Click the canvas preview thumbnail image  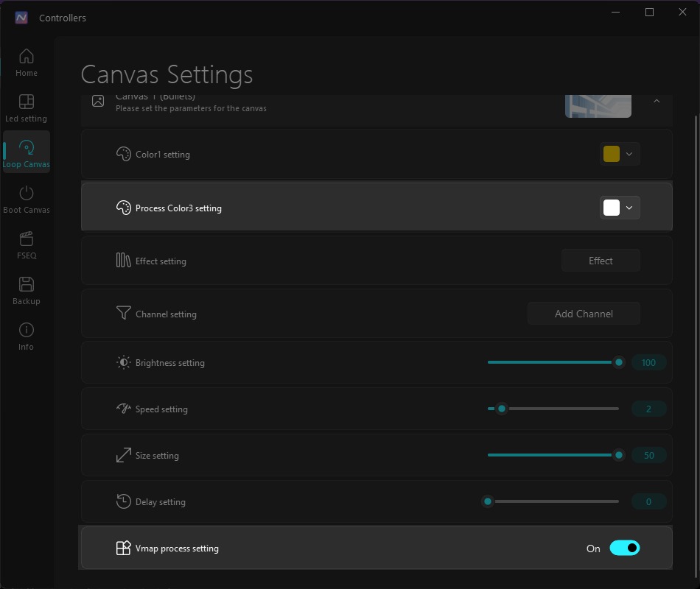click(x=598, y=106)
